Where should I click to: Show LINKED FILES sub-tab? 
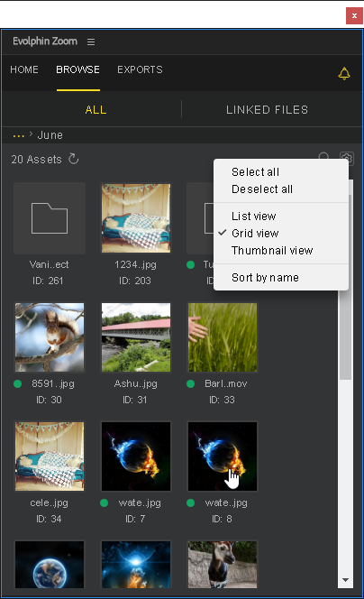pyautogui.click(x=267, y=110)
